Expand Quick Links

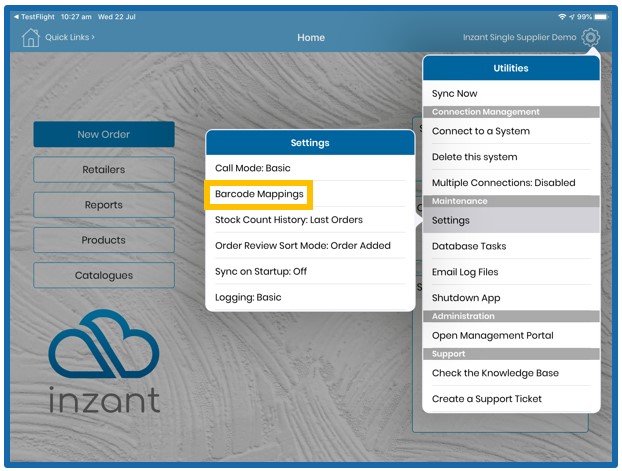pyautogui.click(x=70, y=37)
